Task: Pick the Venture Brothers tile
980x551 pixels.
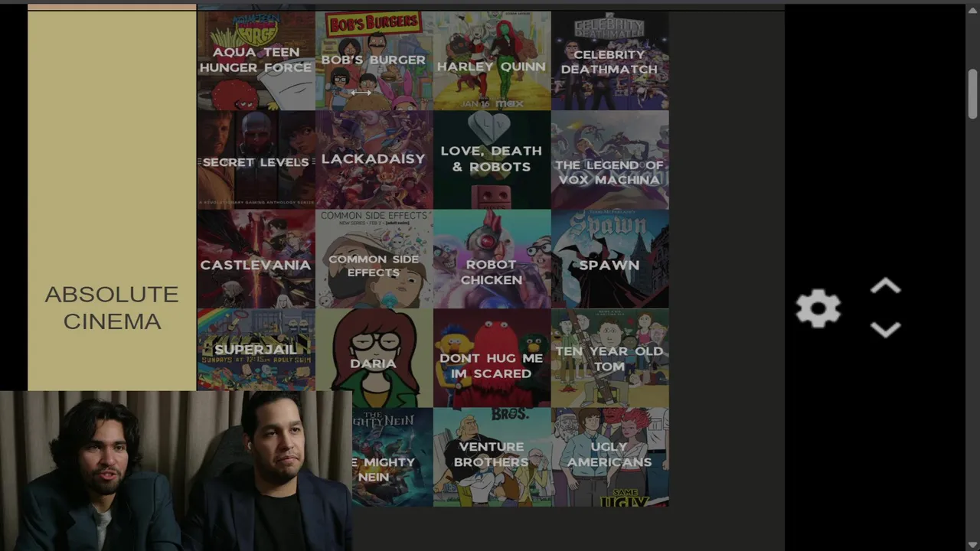Action: (x=492, y=457)
